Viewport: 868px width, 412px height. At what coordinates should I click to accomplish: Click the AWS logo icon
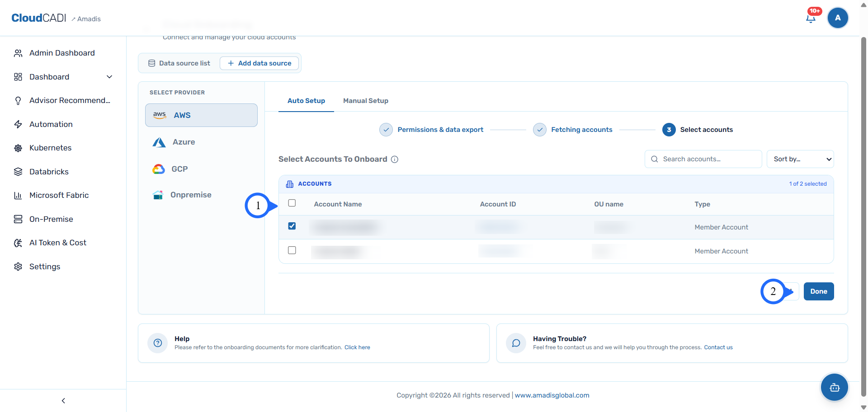pyautogui.click(x=160, y=115)
